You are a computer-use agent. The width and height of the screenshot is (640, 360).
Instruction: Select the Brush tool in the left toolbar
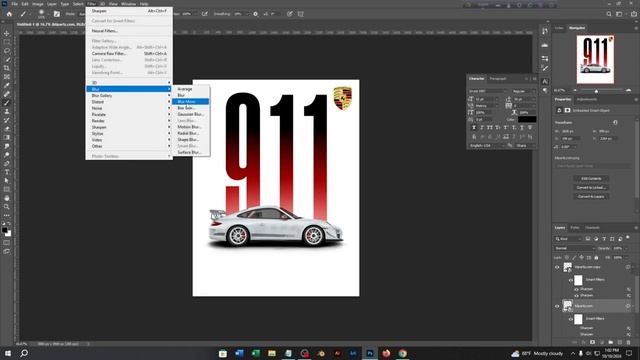coord(7,102)
